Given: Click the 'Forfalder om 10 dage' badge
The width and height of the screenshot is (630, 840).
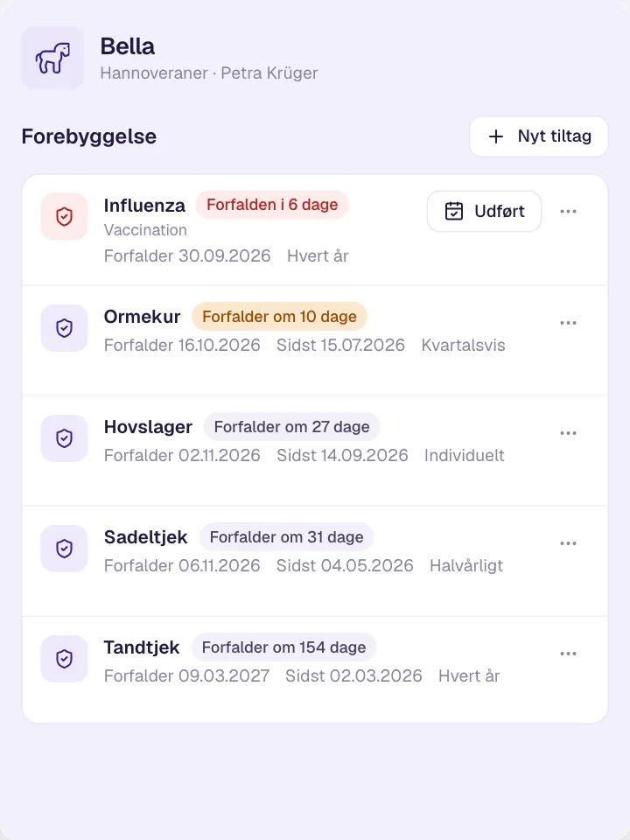Looking at the screenshot, I should coord(279,317).
